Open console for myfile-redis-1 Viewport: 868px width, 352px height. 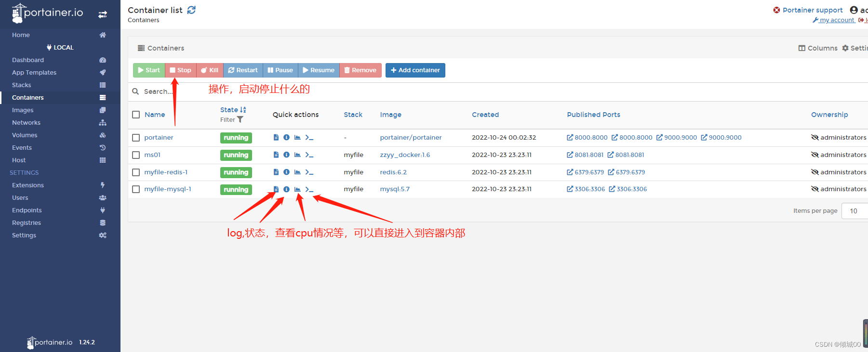coord(309,172)
